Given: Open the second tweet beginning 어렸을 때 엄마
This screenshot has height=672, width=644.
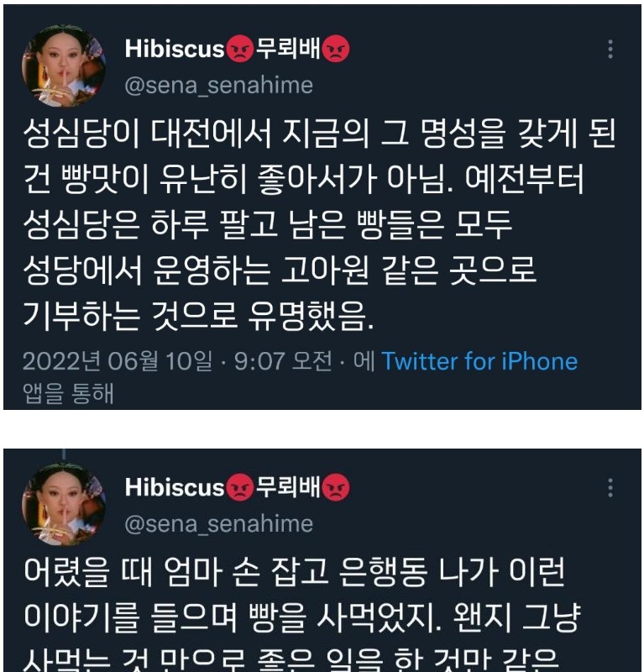Looking at the screenshot, I should click(302, 614).
